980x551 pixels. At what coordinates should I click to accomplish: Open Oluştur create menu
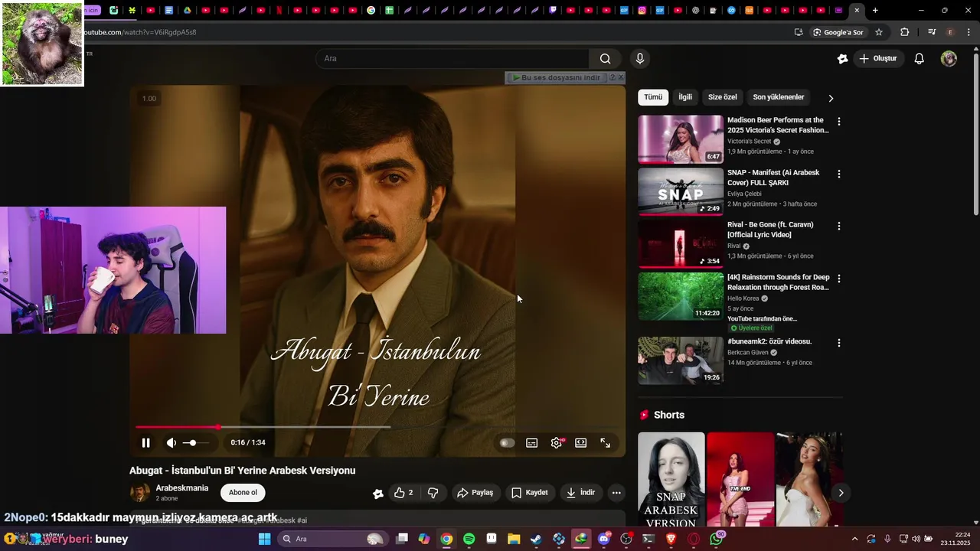pos(877,59)
